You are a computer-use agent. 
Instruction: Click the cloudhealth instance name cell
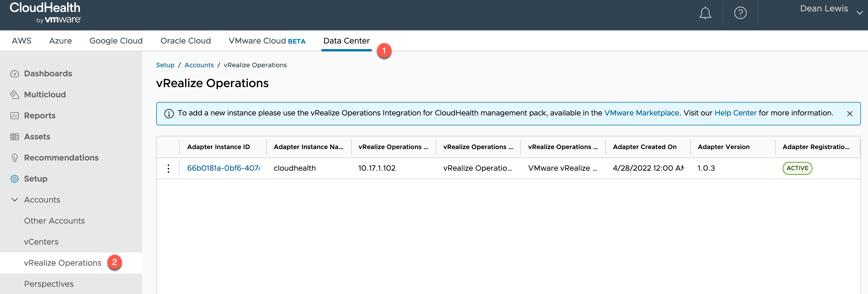pyautogui.click(x=294, y=168)
